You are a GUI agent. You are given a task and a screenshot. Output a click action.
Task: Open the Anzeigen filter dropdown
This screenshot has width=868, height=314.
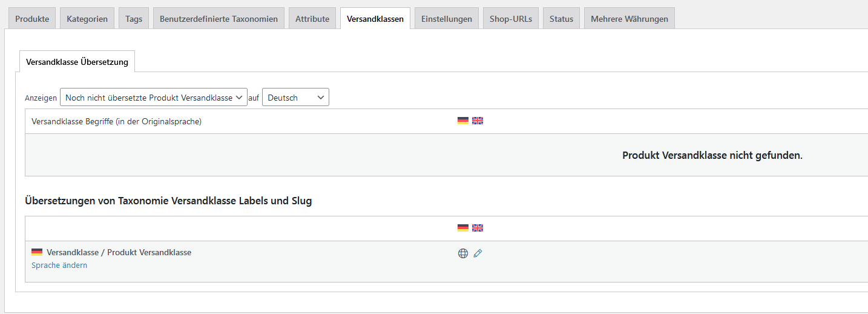click(154, 98)
